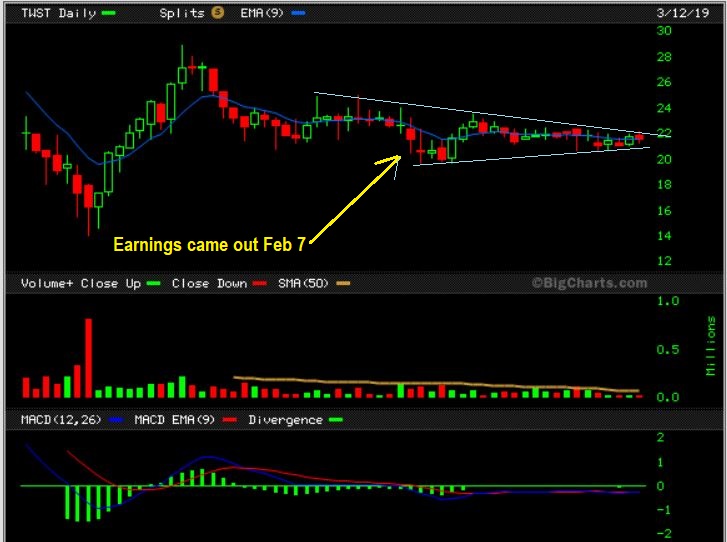Viewport: 727px width, 542px height.
Task: Click the price axis value 12
Action: [664, 261]
